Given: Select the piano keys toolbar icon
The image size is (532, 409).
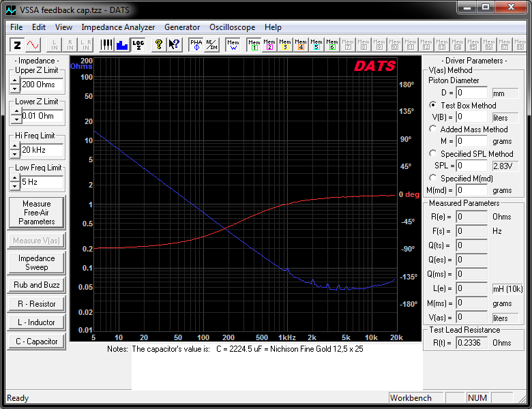Looking at the screenshot, I should (106, 44).
